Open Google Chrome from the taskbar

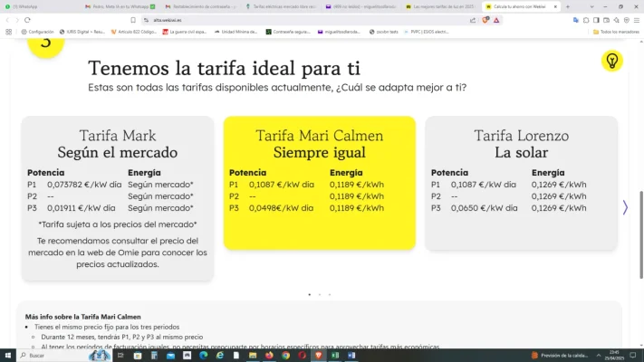coord(286,356)
